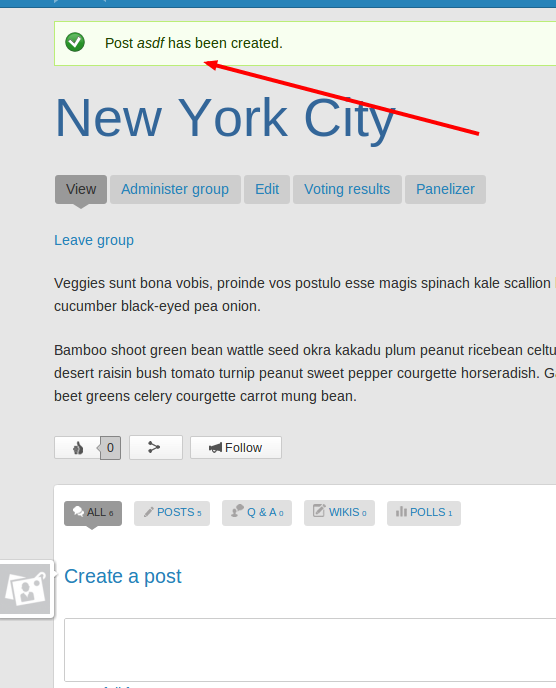Open the Voting results tab
Image resolution: width=556 pixels, height=688 pixels.
tap(347, 189)
